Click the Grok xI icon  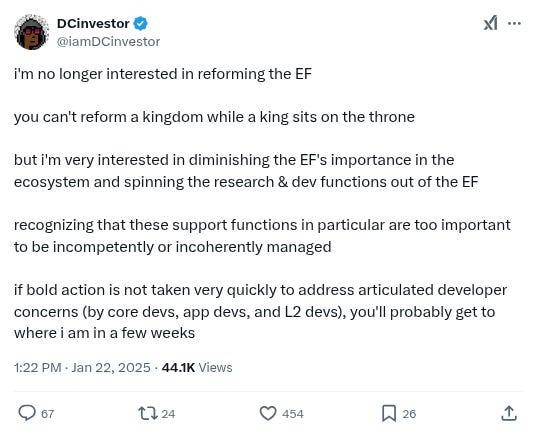pos(490,24)
